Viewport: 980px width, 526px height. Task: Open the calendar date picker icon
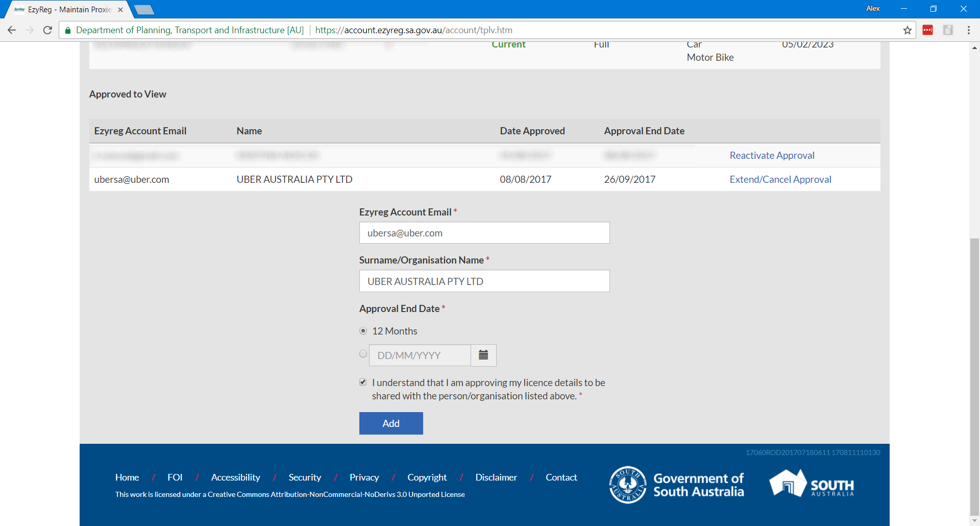point(483,355)
